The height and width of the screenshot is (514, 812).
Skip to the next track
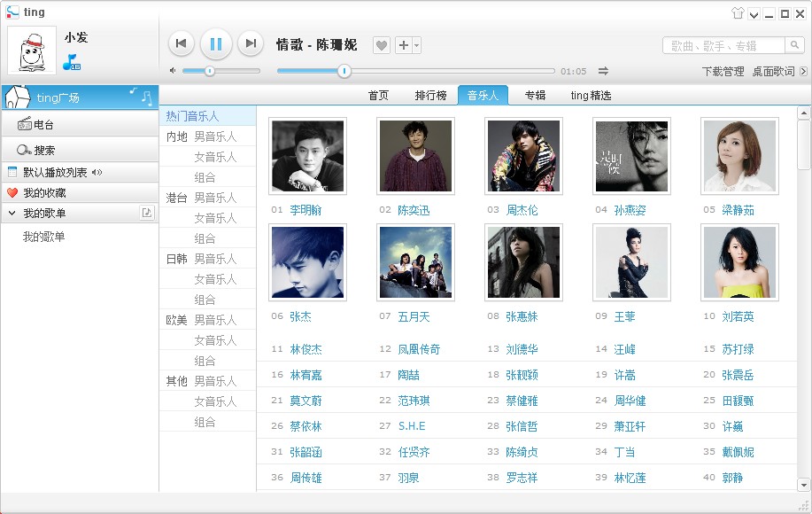(x=251, y=43)
